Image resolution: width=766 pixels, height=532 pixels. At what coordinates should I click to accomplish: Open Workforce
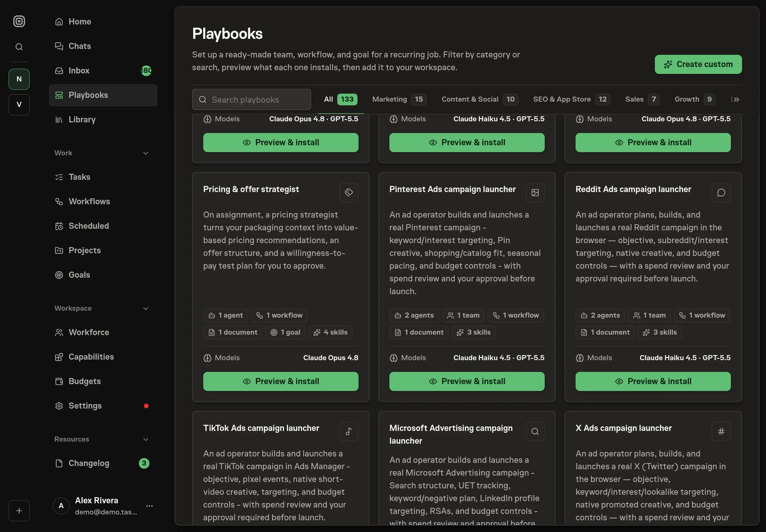(x=103, y=332)
